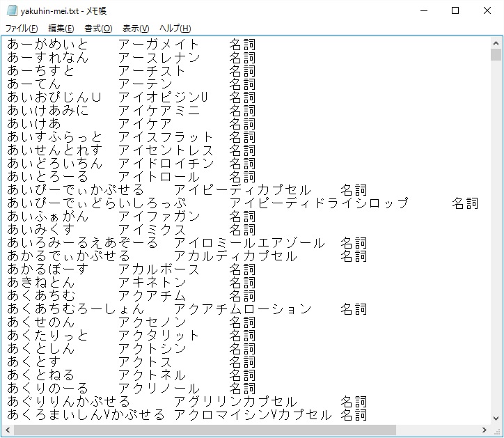Click the text アクトス
The image size is (504, 438).
(145, 362)
